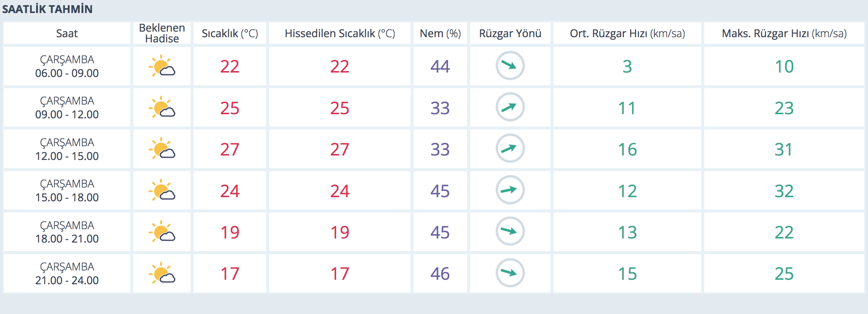Image resolution: width=868 pixels, height=314 pixels.
Task: Click the Maks. Rüzgar Hızı column header
Action: (x=784, y=33)
